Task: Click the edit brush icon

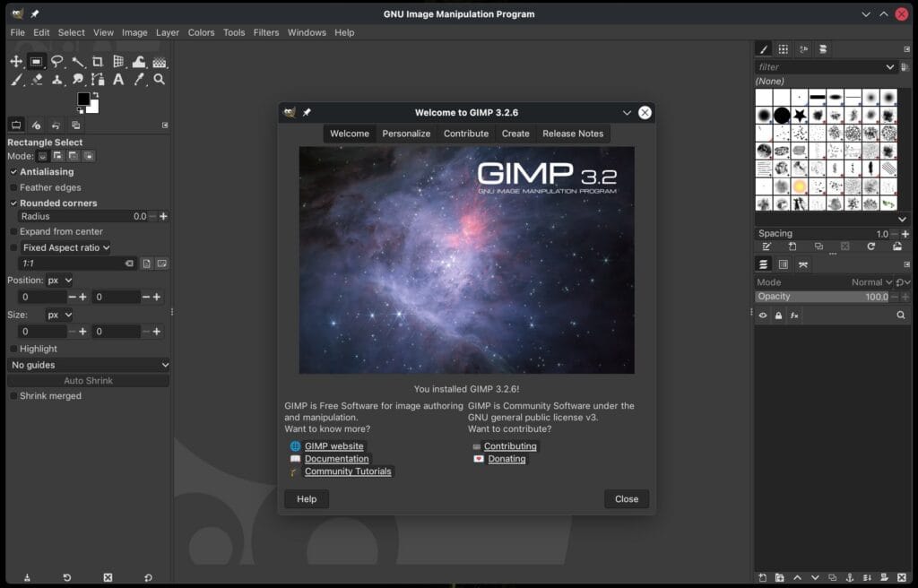Action: [766, 246]
